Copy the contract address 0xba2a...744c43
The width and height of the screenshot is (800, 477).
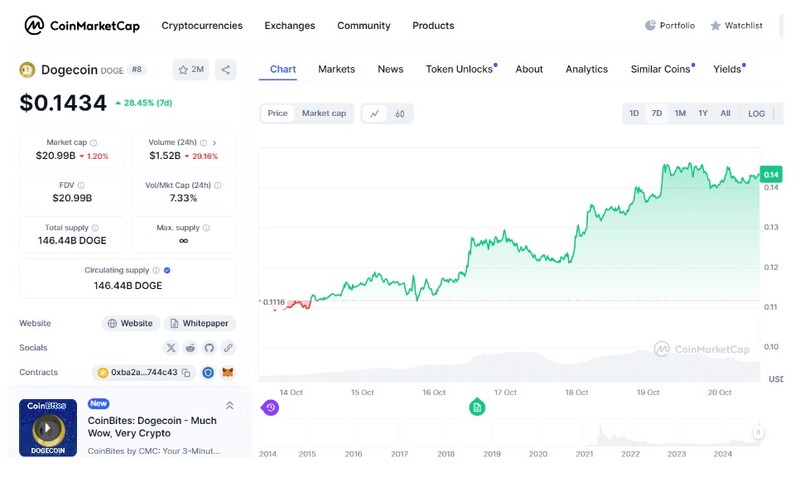tap(186, 373)
